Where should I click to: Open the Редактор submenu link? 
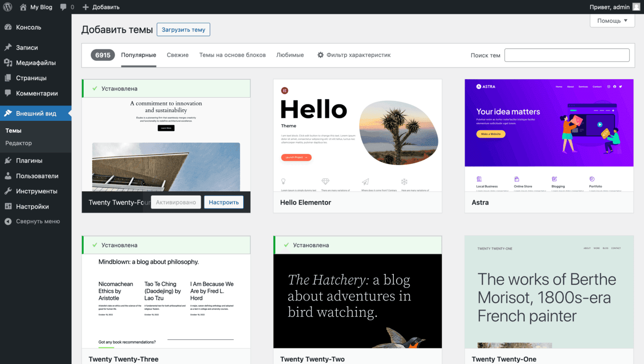tap(19, 143)
